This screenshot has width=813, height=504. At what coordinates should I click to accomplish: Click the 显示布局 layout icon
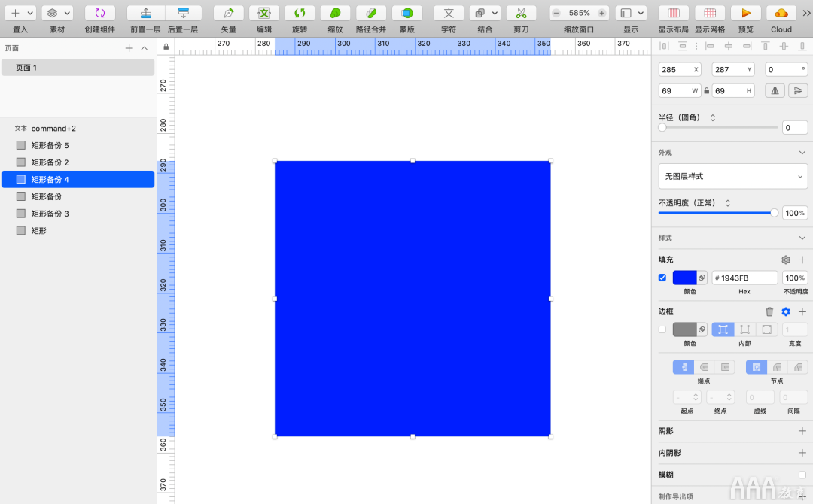click(674, 13)
